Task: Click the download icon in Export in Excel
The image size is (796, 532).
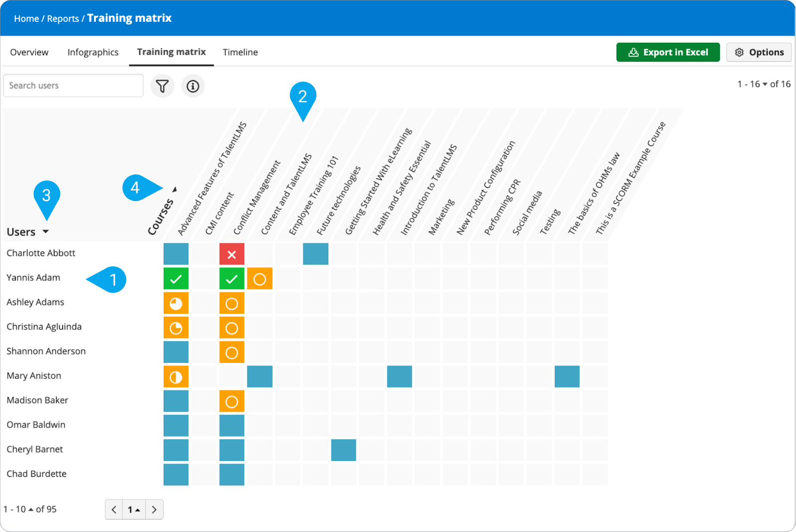Action: 634,52
